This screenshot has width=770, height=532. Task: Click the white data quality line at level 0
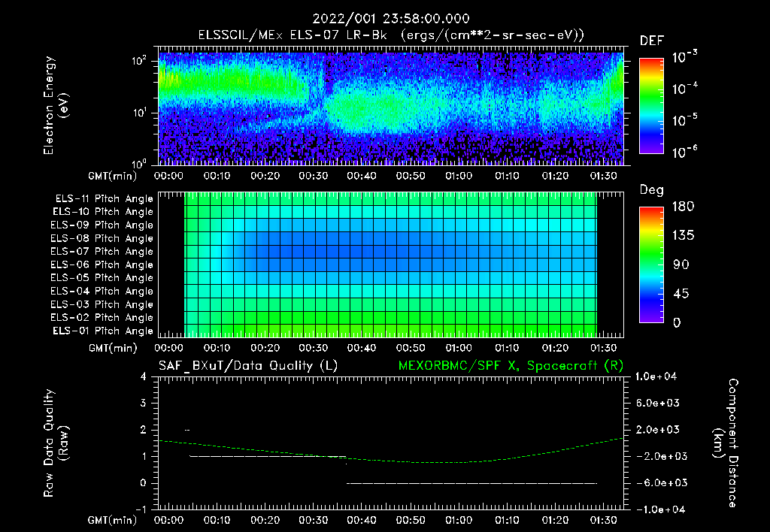pyautogui.click(x=472, y=483)
